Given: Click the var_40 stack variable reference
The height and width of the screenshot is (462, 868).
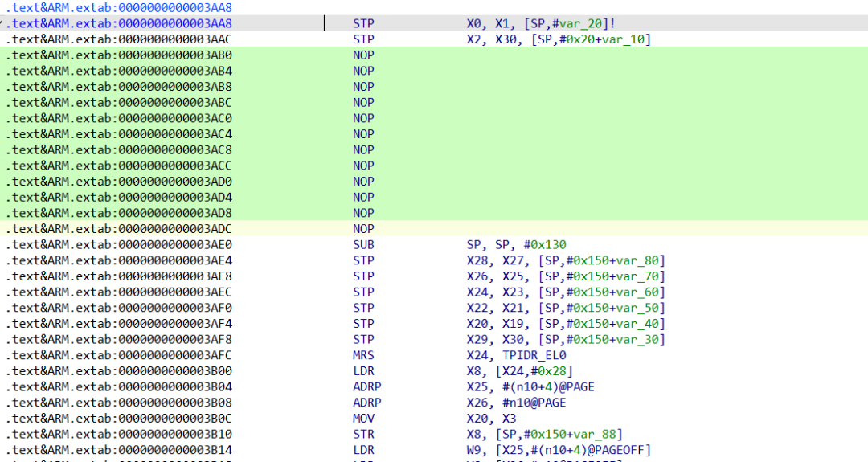Looking at the screenshot, I should tap(637, 323).
